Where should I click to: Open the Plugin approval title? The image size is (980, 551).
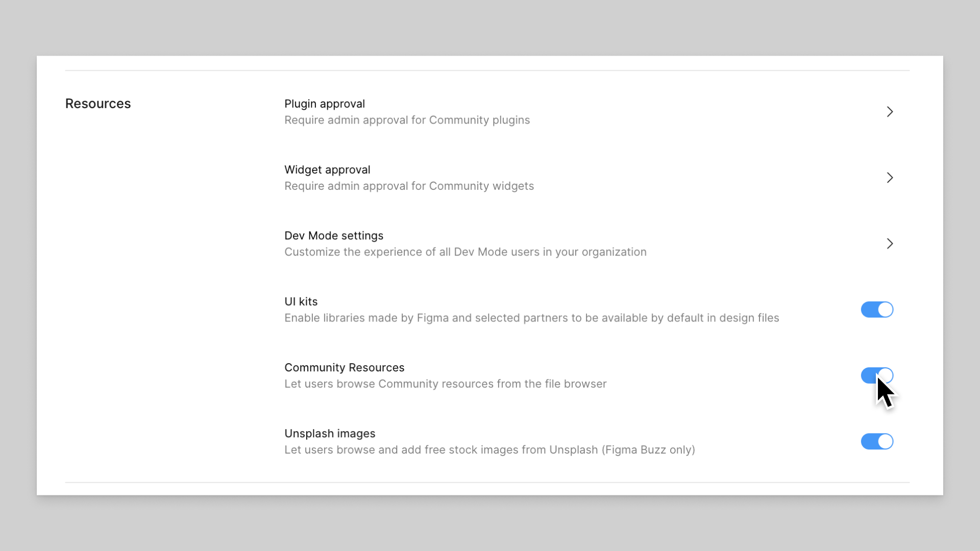(325, 104)
